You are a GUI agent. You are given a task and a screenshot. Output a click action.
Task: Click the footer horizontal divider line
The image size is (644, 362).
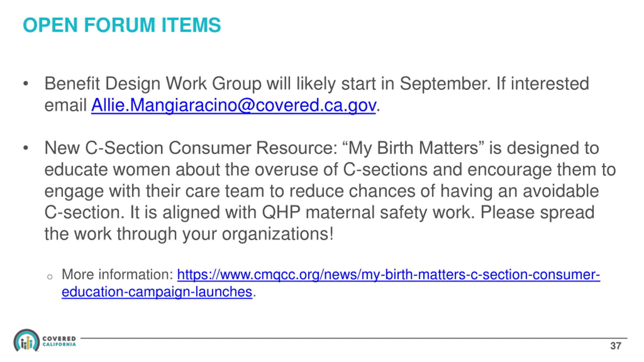pos(354,338)
